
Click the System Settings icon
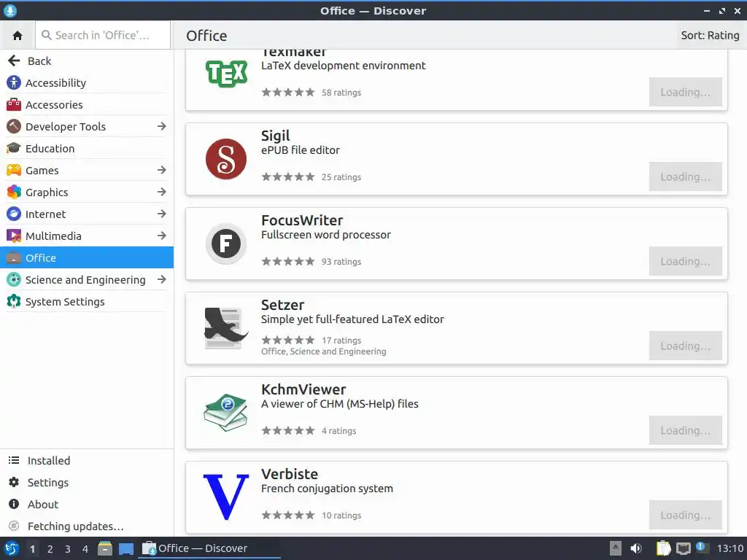[14, 302]
